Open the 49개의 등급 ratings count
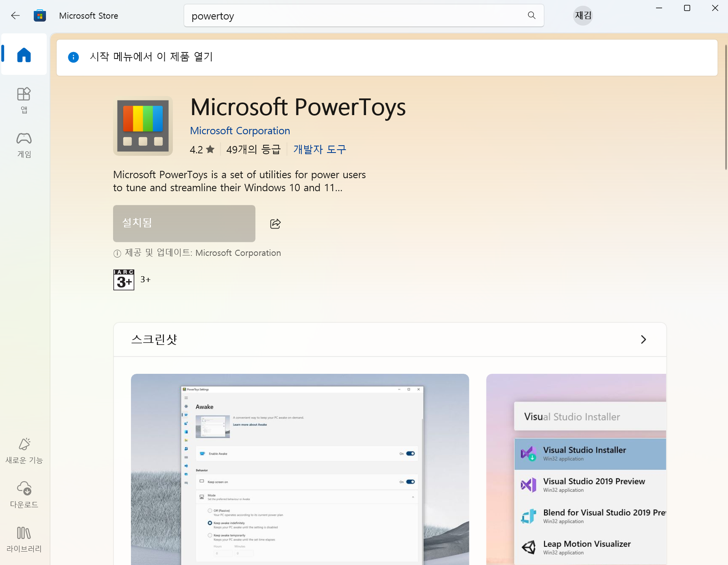This screenshot has height=565, width=728. 253,150
